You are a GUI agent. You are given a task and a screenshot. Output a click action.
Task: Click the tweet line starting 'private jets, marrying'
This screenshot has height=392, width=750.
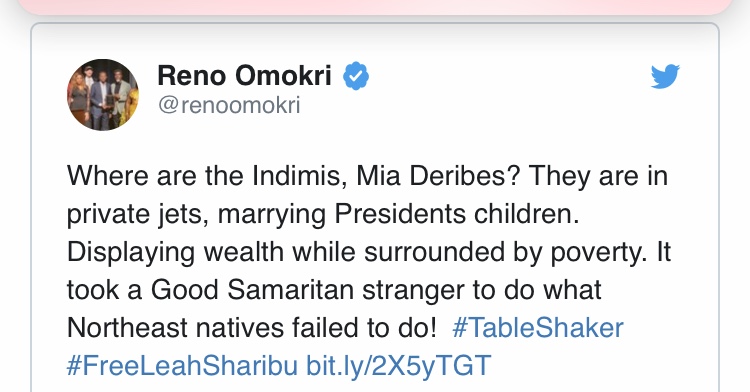pos(323,214)
